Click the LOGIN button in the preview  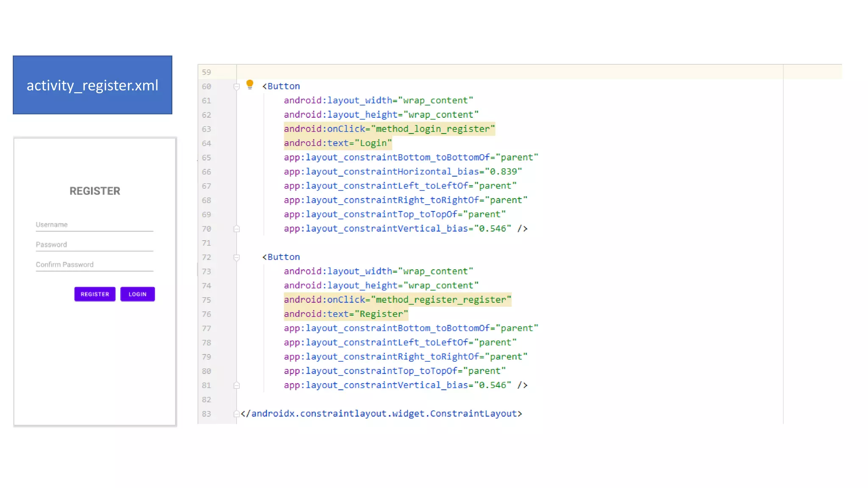(137, 294)
